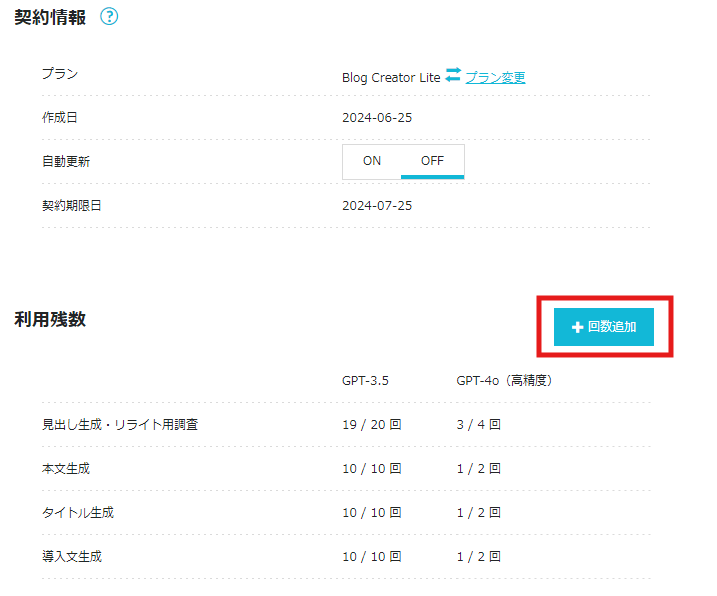Click the タイトル生成 GPT-3.5 count

371,512
